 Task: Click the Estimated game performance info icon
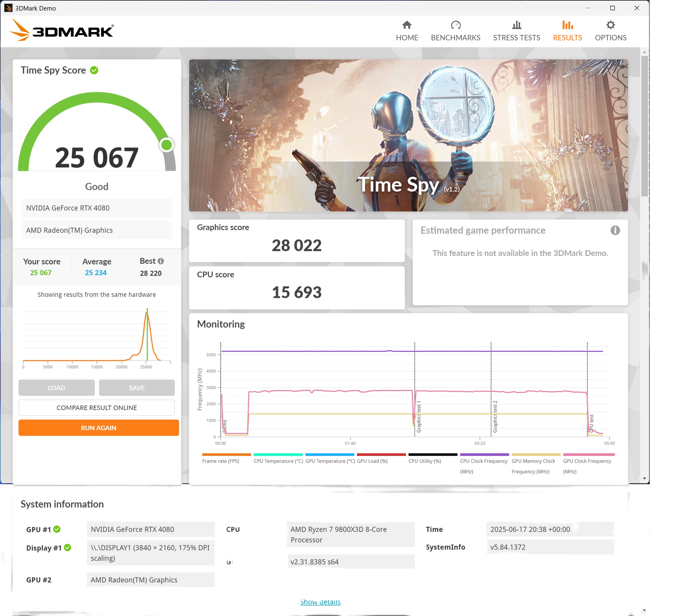615,230
